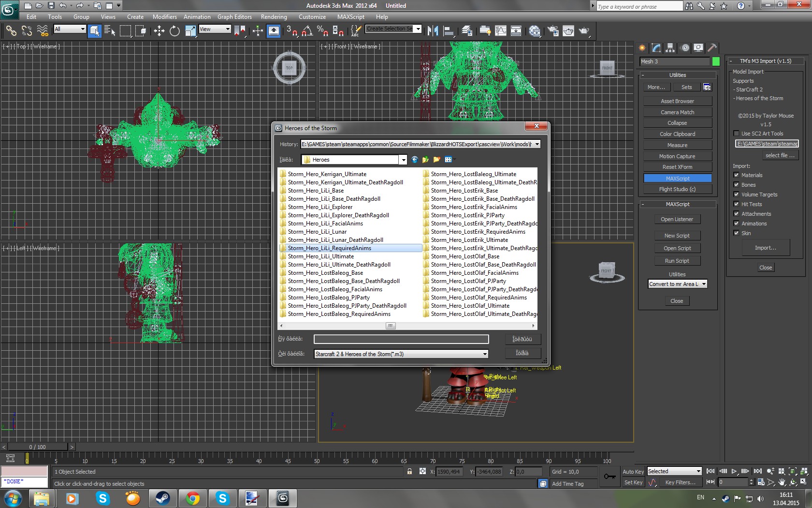Open Steam from the Windows taskbar
This screenshot has height=508, width=812.
point(162,498)
